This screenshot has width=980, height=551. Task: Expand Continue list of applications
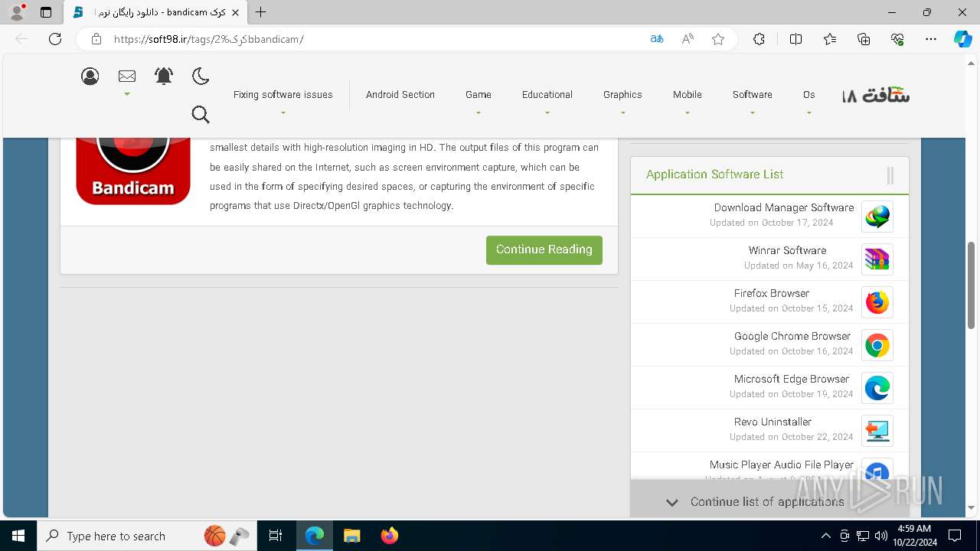coord(769,502)
